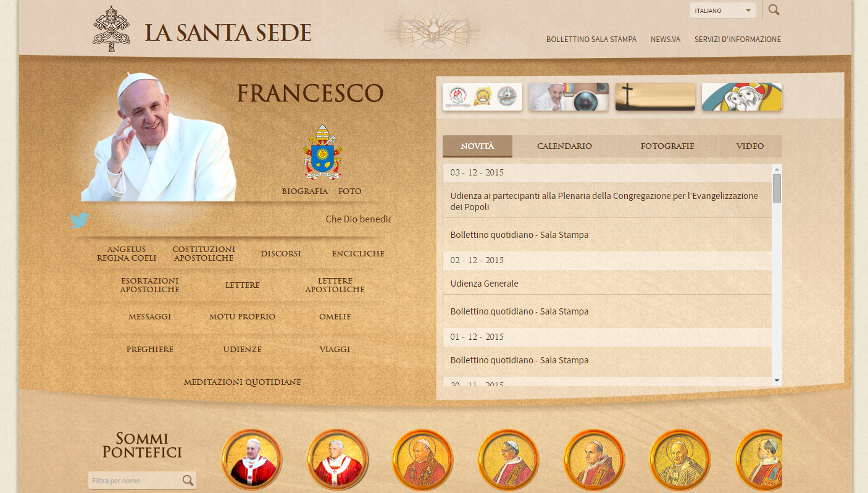Click the search magnifier icon in header
This screenshot has width=868, height=493.
tap(774, 10)
